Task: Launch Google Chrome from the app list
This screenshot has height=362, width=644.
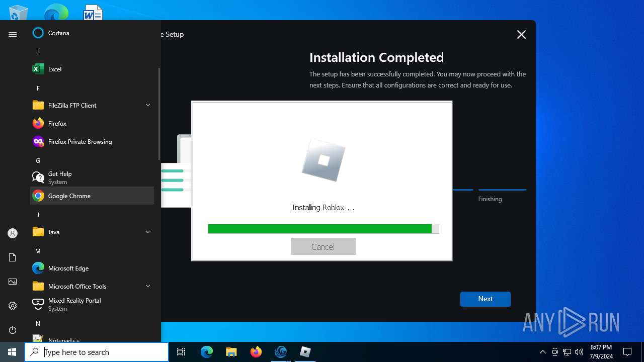Action: pos(92,196)
